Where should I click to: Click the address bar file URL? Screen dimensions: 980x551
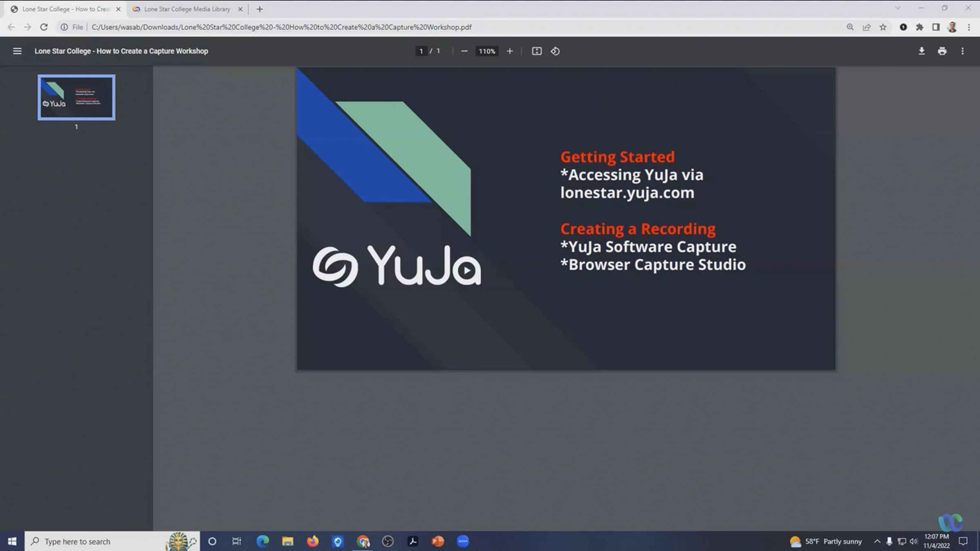281,27
